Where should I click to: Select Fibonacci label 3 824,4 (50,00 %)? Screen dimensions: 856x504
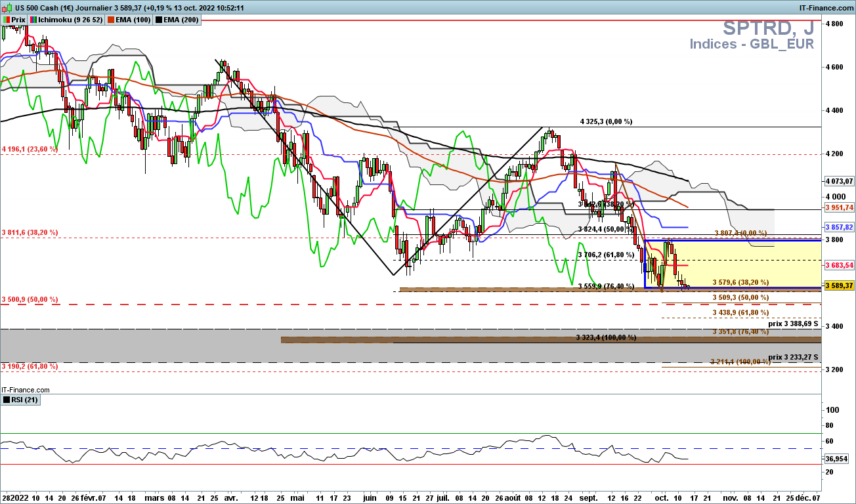[606, 229]
